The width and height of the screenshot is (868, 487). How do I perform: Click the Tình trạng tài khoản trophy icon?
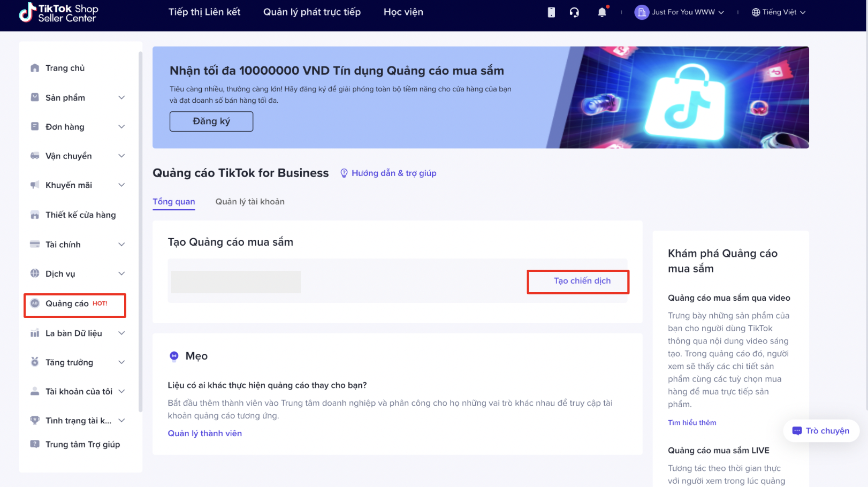[x=35, y=421]
